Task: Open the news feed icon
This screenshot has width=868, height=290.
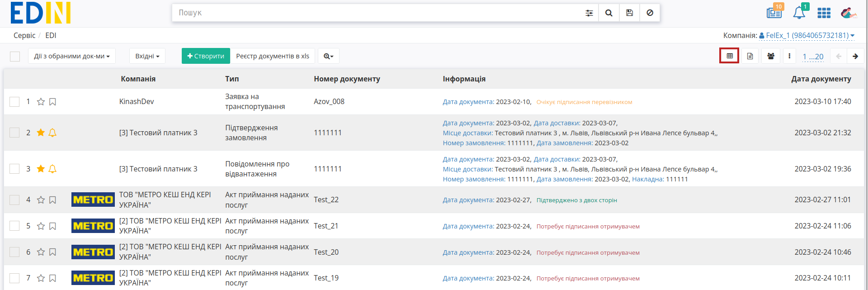Action: [774, 12]
